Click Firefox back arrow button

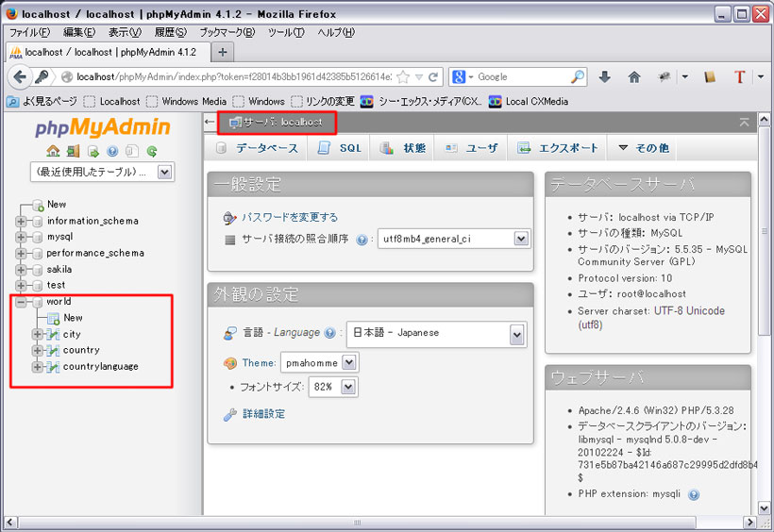[x=19, y=76]
